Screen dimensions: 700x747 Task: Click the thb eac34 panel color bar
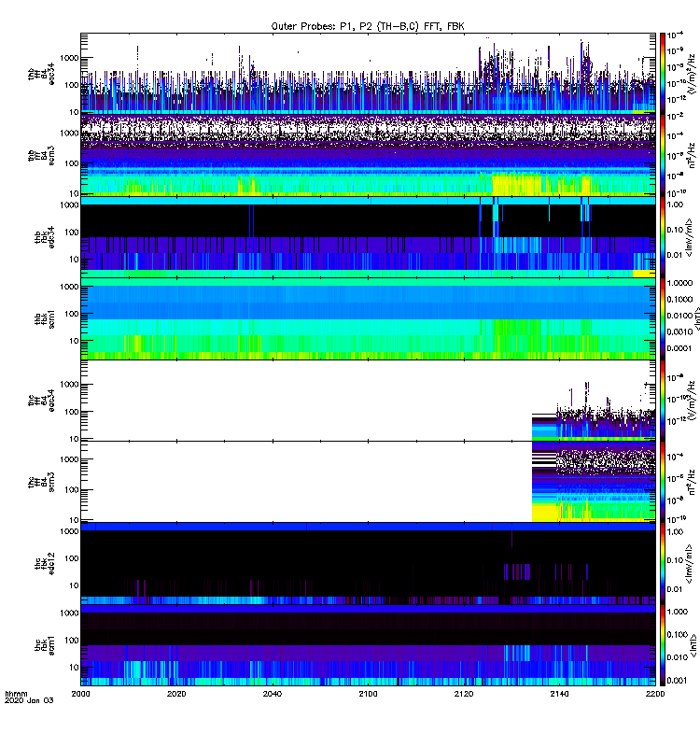click(662, 74)
